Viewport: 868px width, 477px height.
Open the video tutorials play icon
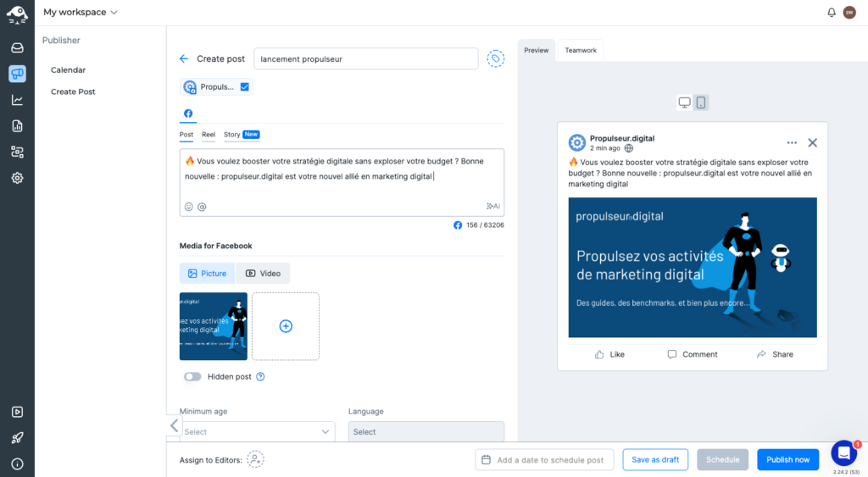(17, 412)
